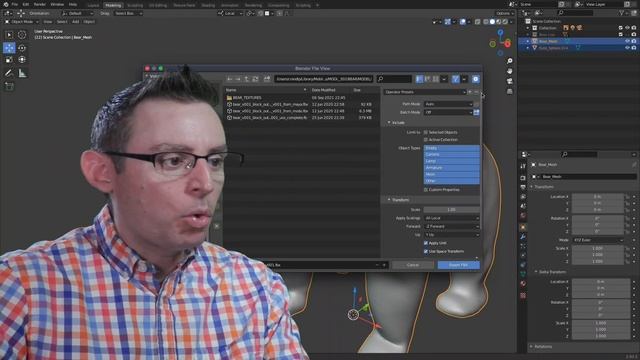Image resolution: width=640 pixels, height=360 pixels.
Task: Select the Add Cube tool
Action: tap(9, 86)
